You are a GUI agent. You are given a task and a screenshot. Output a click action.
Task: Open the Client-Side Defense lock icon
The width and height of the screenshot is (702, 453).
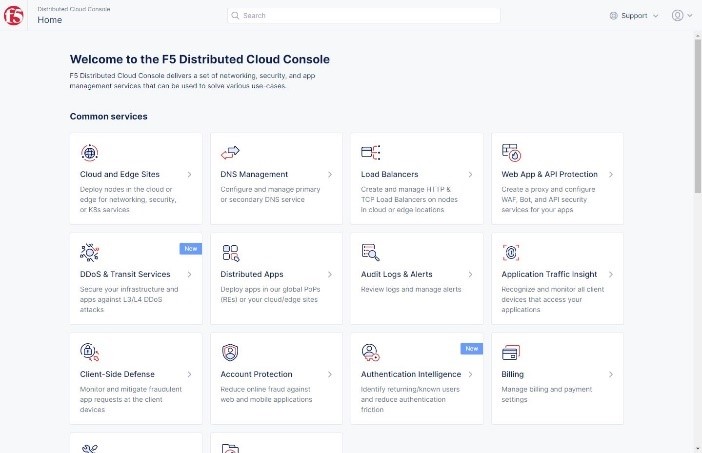point(90,352)
